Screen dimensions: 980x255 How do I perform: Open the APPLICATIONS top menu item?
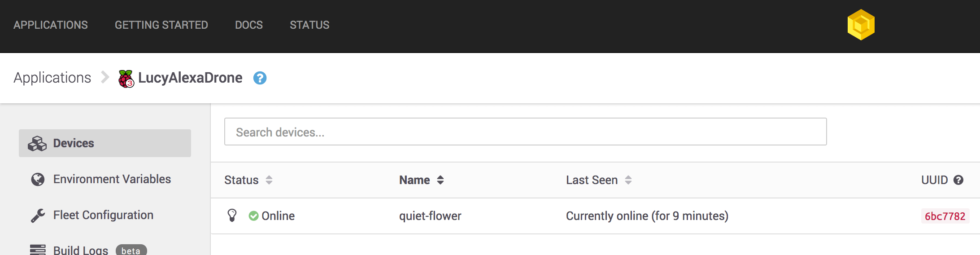pyautogui.click(x=51, y=25)
